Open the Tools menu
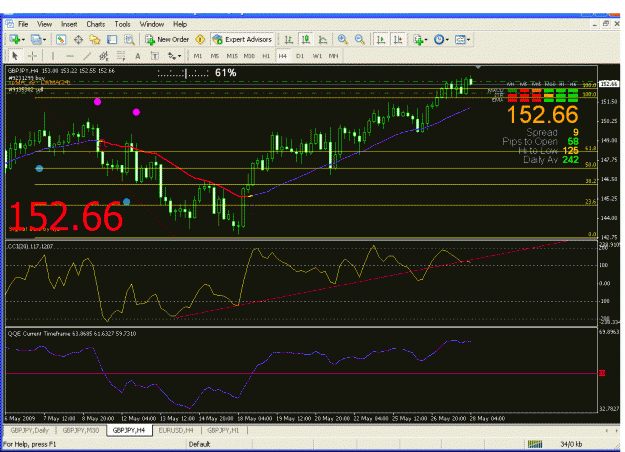The width and height of the screenshot is (625, 452). pyautogui.click(x=122, y=24)
